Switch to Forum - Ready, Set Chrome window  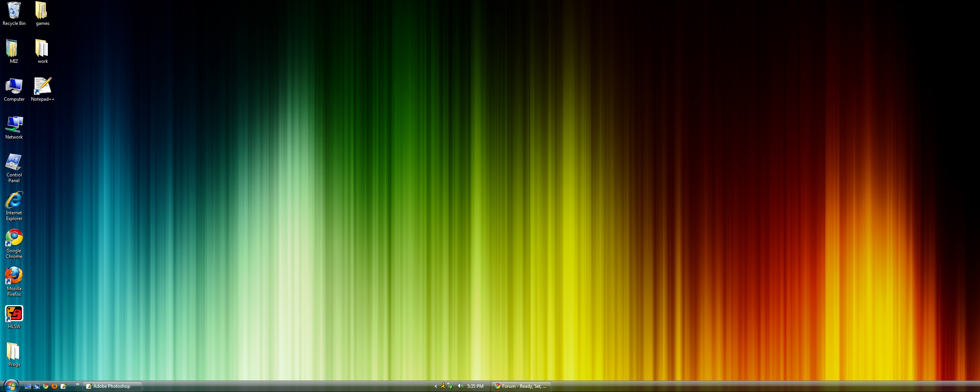521,386
